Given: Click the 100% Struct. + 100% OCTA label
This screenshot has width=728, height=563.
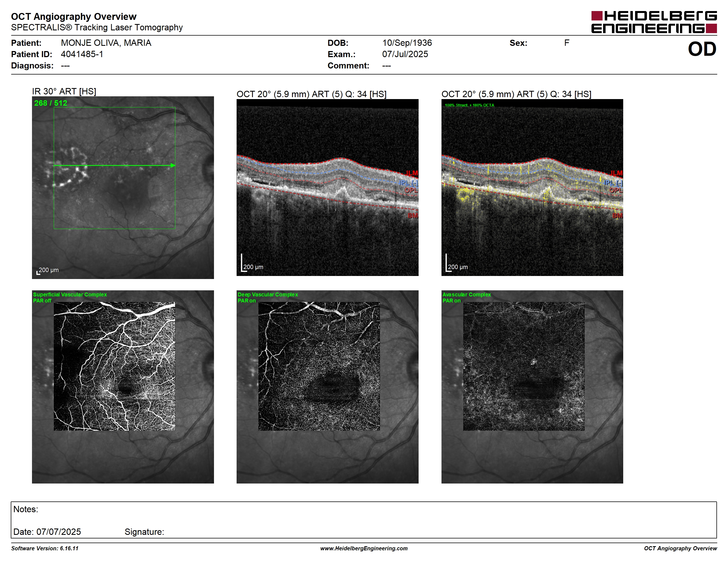Looking at the screenshot, I should pyautogui.click(x=469, y=105).
